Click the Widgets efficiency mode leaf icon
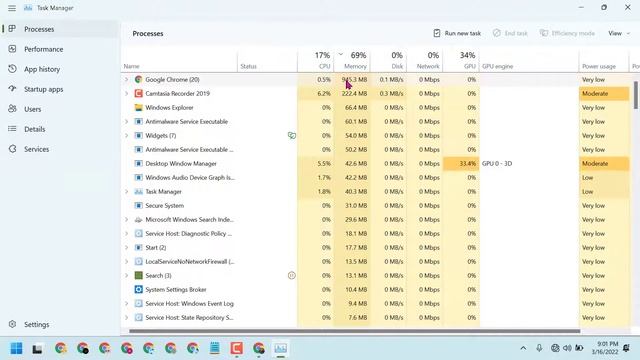Image resolution: width=640 pixels, height=360 pixels. pos(291,136)
